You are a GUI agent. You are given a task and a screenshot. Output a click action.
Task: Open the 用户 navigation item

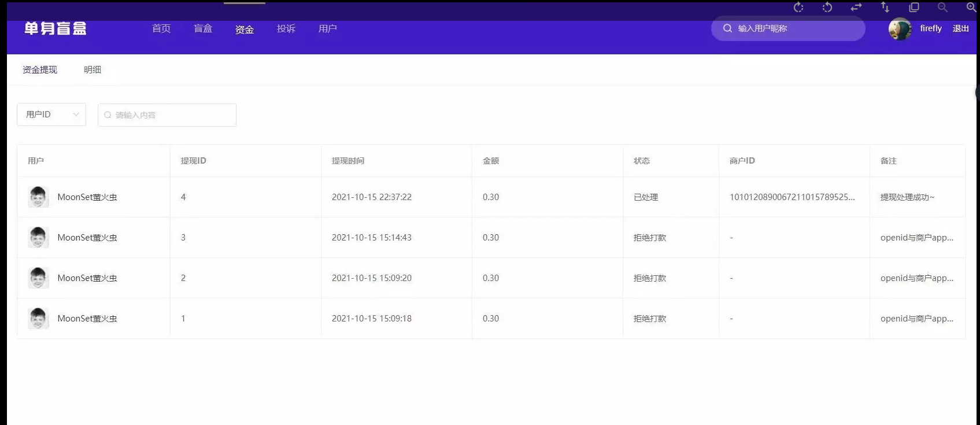coord(328,29)
